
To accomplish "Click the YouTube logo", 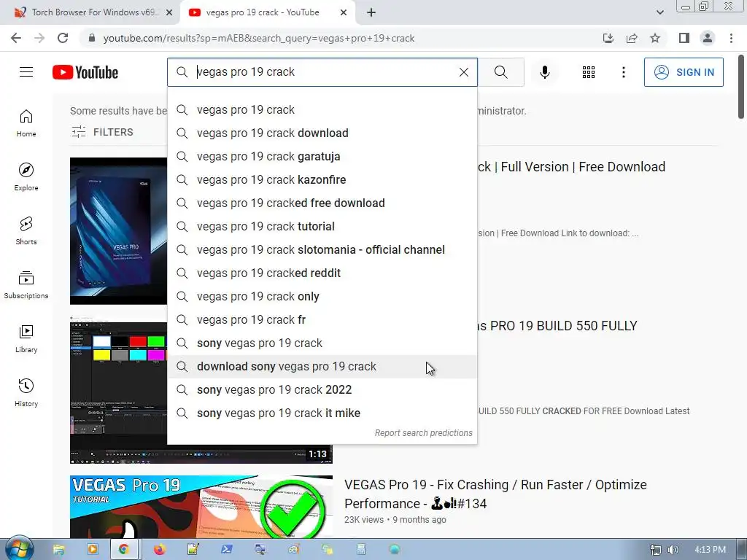I will pos(85,72).
